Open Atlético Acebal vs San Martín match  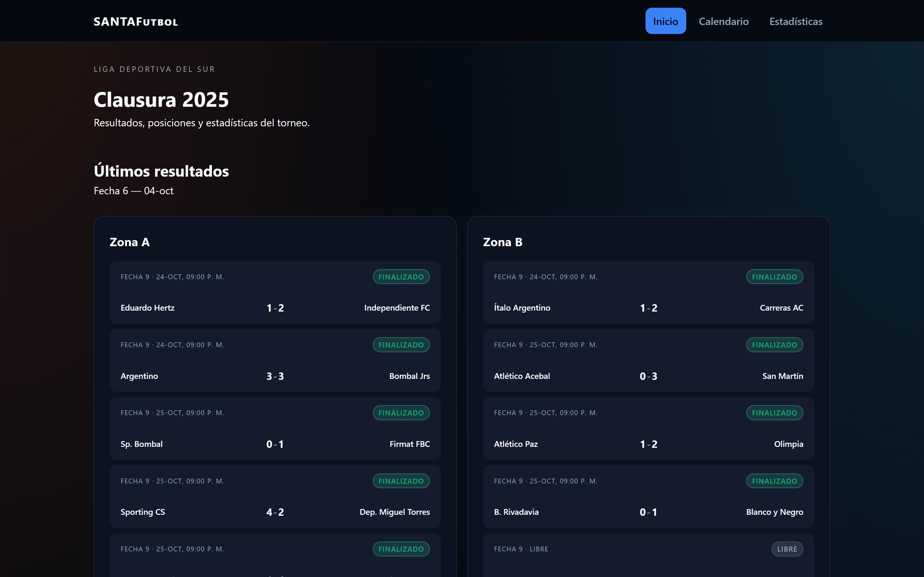(648, 360)
